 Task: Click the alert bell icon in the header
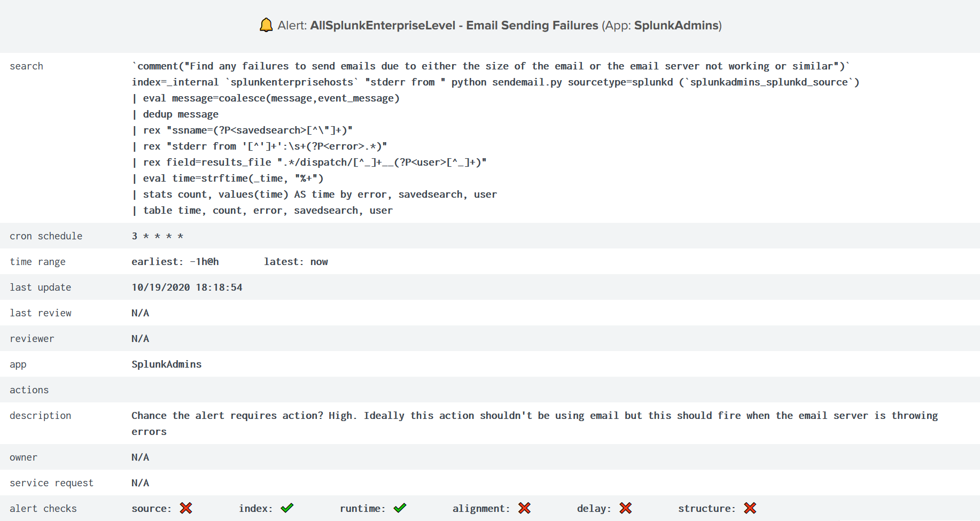point(266,25)
